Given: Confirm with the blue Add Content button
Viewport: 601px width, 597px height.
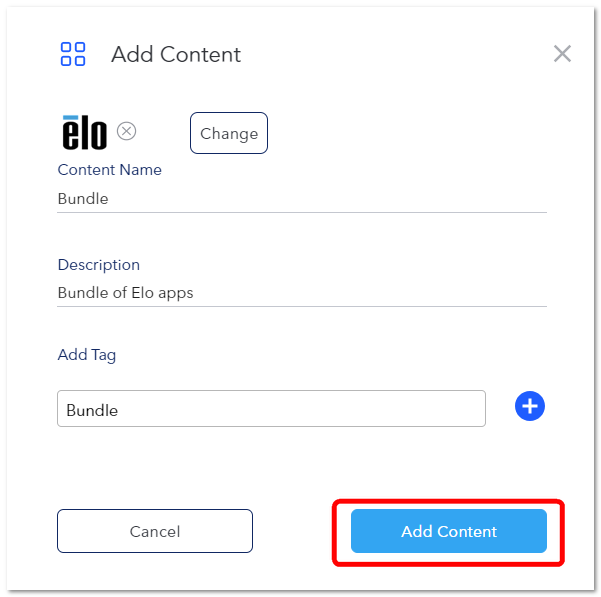Looking at the screenshot, I should (x=449, y=531).
